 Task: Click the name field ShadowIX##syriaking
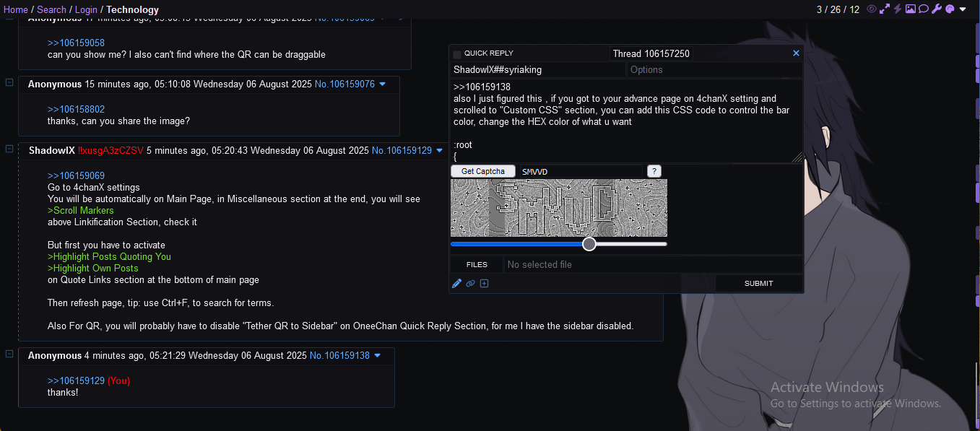[538, 70]
